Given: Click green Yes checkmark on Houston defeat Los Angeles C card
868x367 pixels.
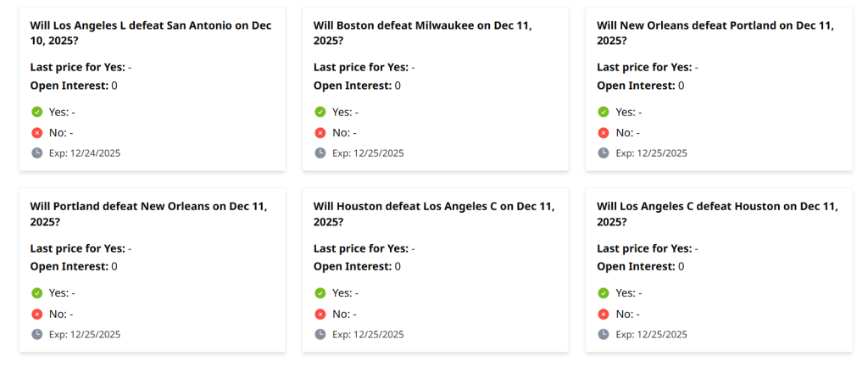Looking at the screenshot, I should 320,293.
